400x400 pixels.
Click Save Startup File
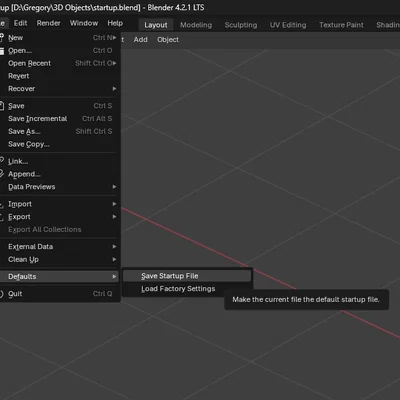187,276
